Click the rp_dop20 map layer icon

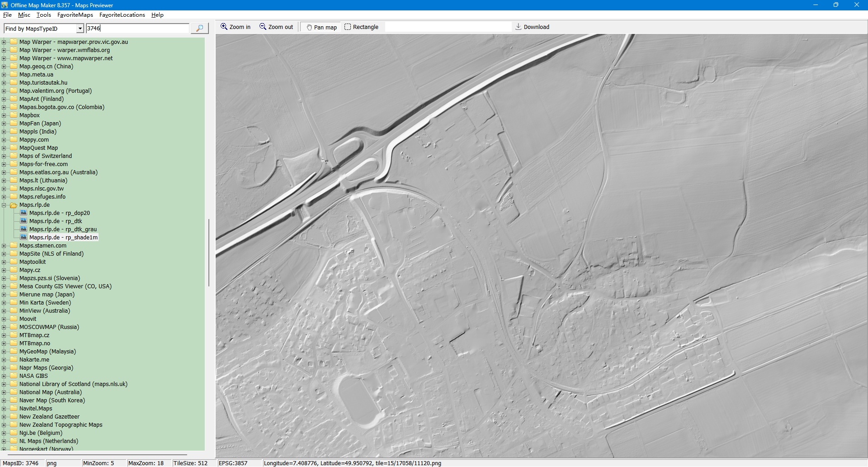(x=24, y=213)
